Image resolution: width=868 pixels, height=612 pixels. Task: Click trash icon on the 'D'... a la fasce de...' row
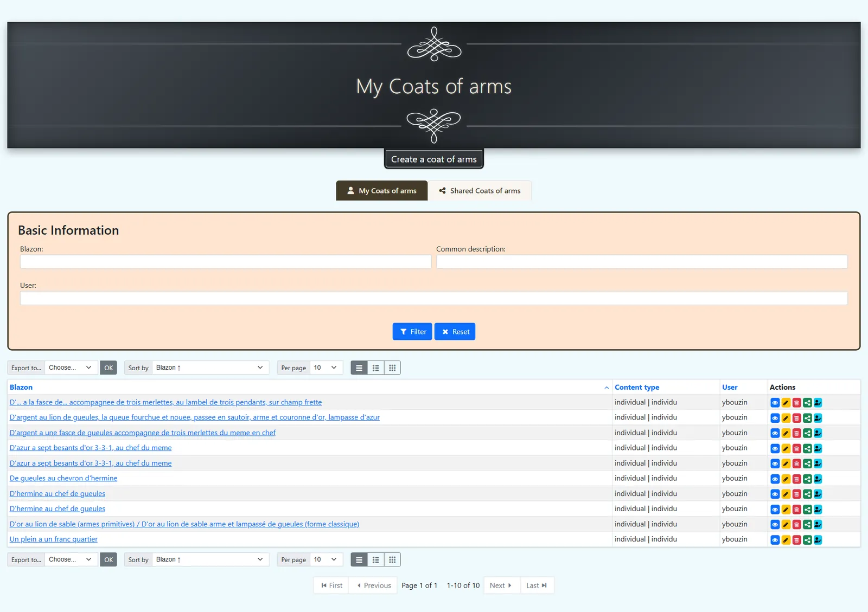pos(796,403)
